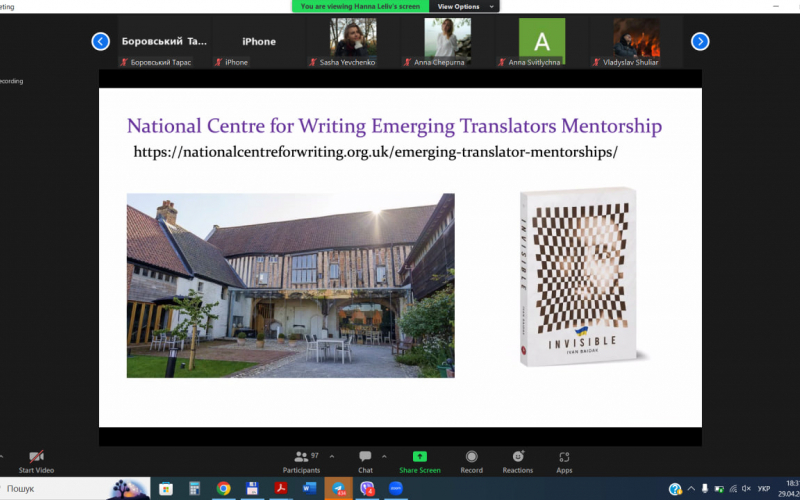The width and height of the screenshot is (800, 500).
Task: Open Chat panel
Action: (x=365, y=462)
